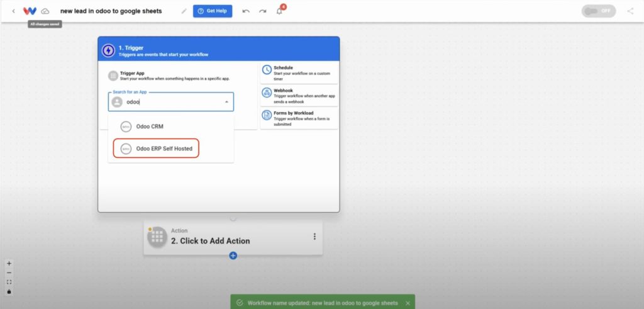Open Action step three-dot menu

coord(314,237)
